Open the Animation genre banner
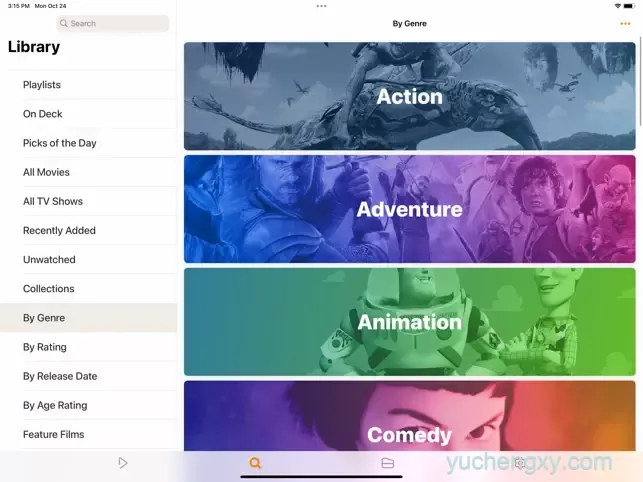Image resolution: width=643 pixels, height=482 pixels. (410, 322)
